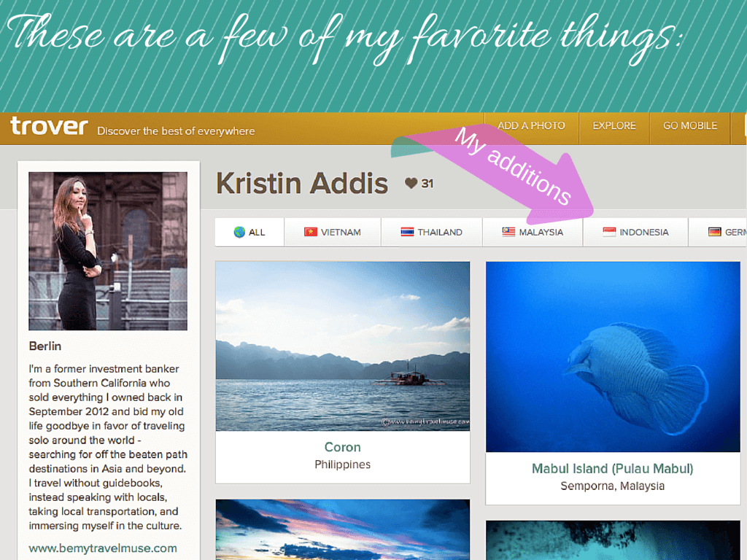Click the trover logo

(x=49, y=127)
